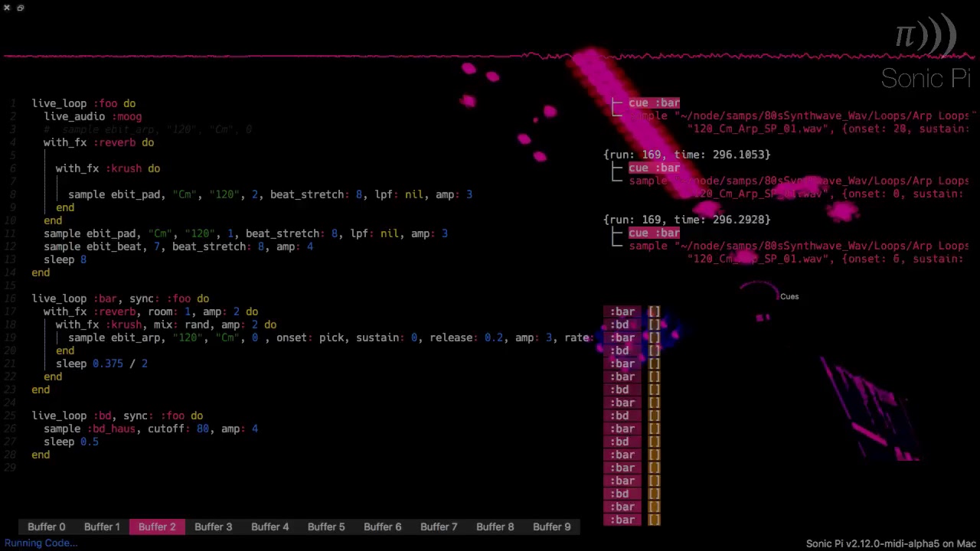This screenshot has height=551, width=980.
Task: Switch to Buffer 9 tab
Action: pyautogui.click(x=551, y=527)
